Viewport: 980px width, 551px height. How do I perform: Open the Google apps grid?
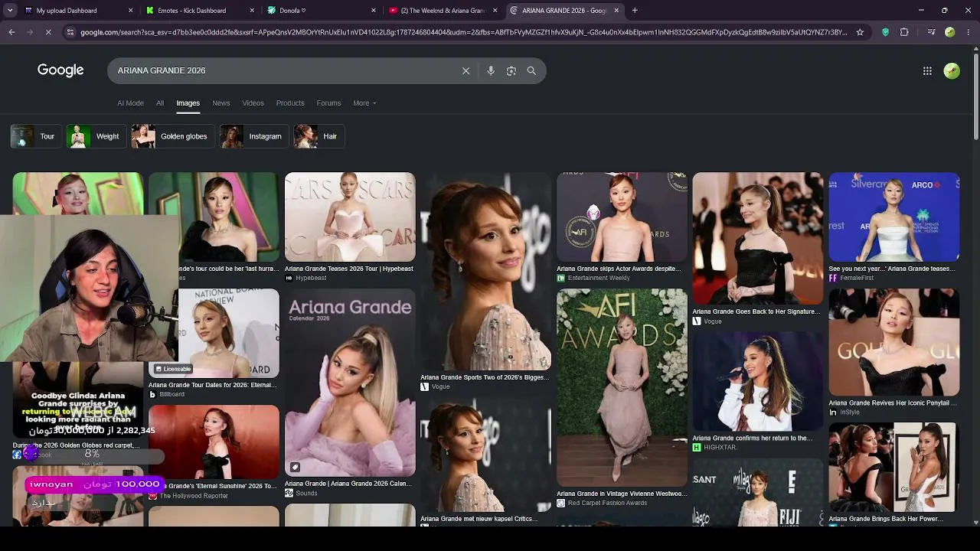coord(927,70)
